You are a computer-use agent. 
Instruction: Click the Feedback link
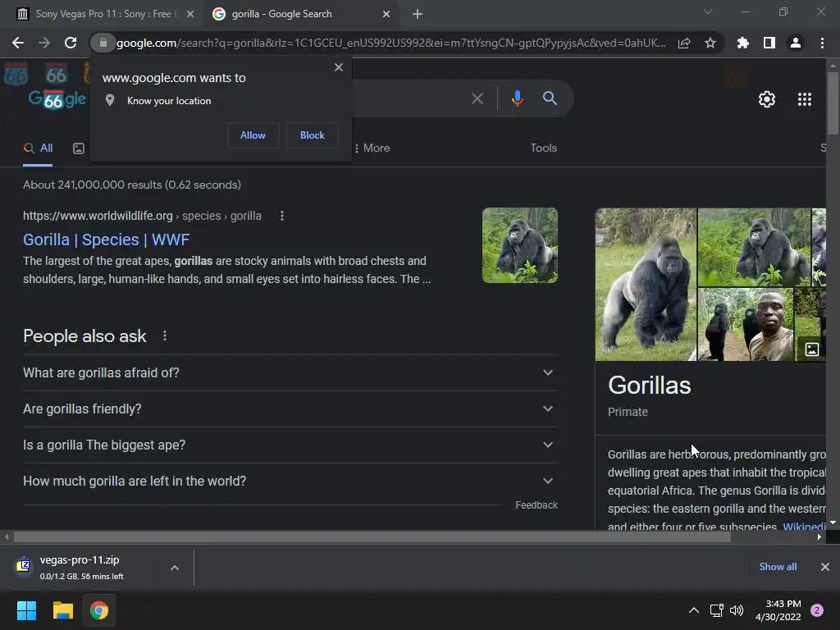point(536,505)
